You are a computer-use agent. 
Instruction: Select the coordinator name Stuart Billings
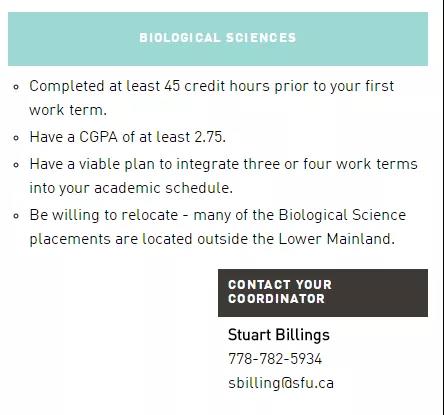(x=279, y=335)
